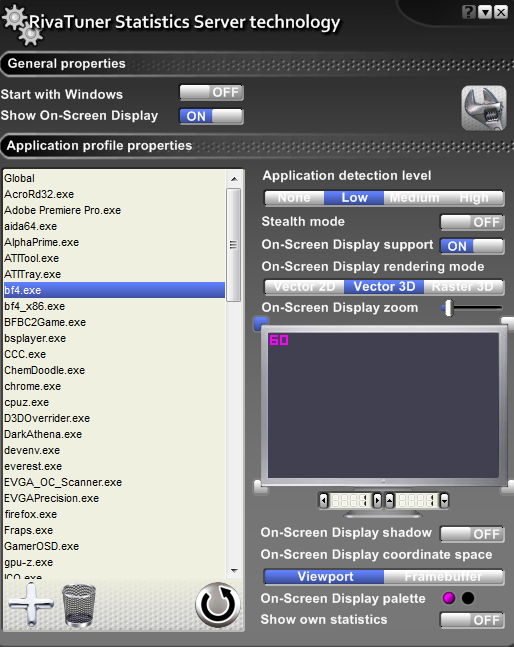The image size is (514, 647).
Task: Open the wrench setup tool icon
Action: pyautogui.click(x=483, y=108)
